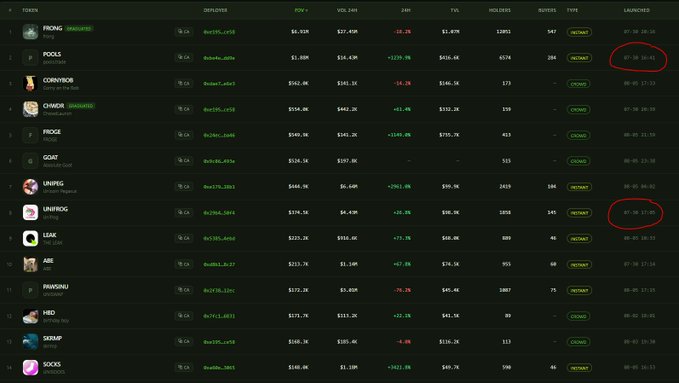Open the FROGE token placeholder avatar
Viewport: 679px width, 383px height.
[x=30, y=135]
